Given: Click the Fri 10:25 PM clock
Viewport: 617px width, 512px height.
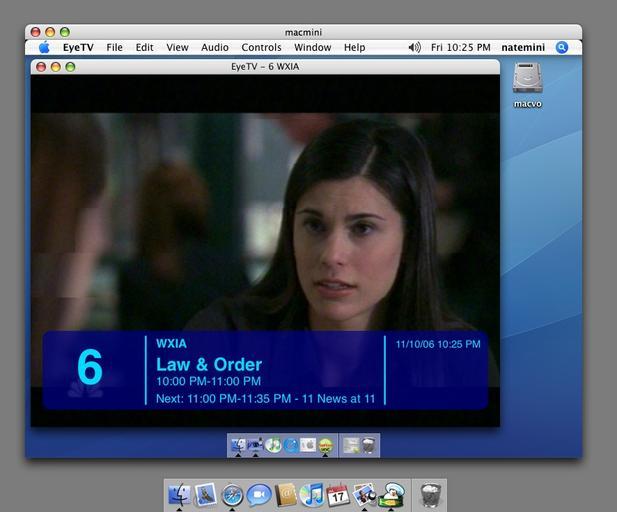Looking at the screenshot, I should click(x=460, y=47).
